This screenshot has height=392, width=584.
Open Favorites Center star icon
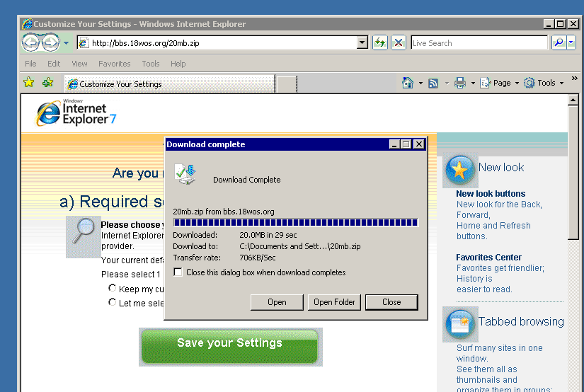coord(29,82)
